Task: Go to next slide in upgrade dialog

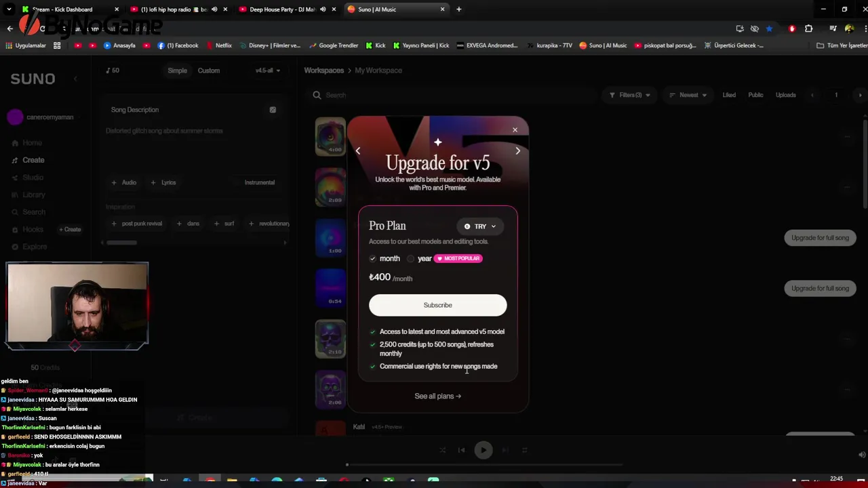Action: pyautogui.click(x=517, y=151)
